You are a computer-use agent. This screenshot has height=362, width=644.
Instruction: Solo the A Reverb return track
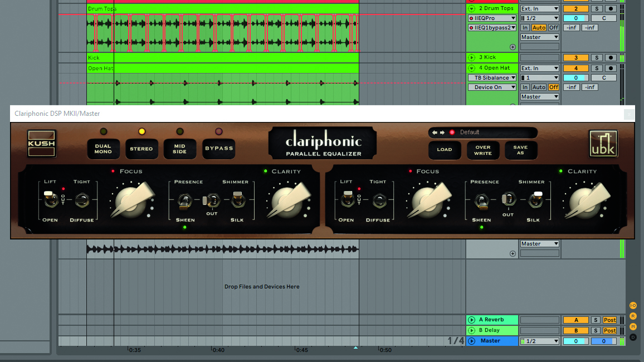pyautogui.click(x=596, y=320)
